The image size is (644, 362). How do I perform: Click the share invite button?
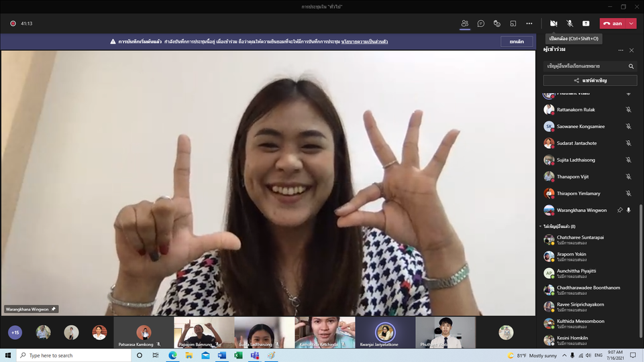pyautogui.click(x=590, y=80)
